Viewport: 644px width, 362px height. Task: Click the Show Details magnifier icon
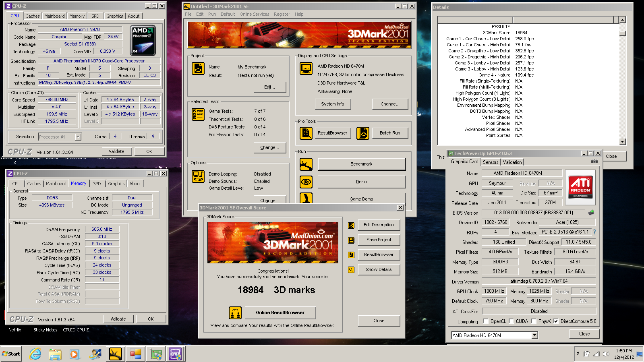pos(351,270)
